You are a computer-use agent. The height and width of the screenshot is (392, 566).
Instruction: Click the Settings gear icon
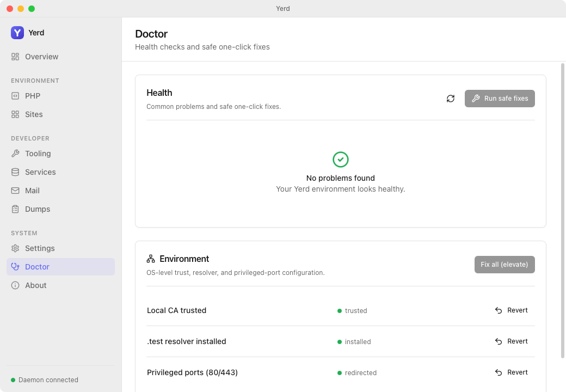pyautogui.click(x=15, y=248)
